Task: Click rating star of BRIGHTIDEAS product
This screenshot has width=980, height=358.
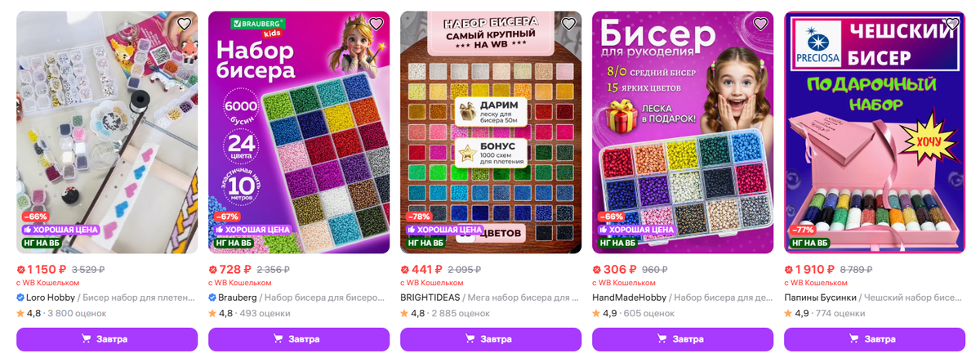Action: coord(404,313)
